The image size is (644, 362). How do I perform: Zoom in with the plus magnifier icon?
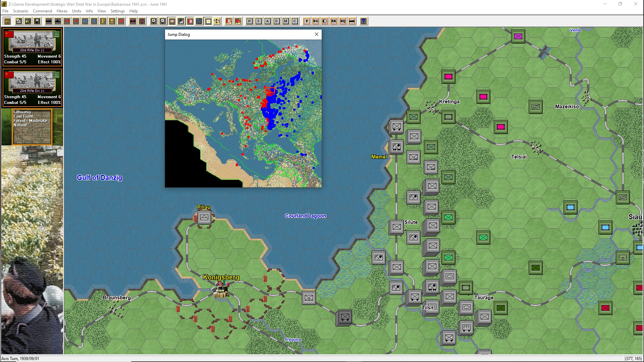[154, 21]
